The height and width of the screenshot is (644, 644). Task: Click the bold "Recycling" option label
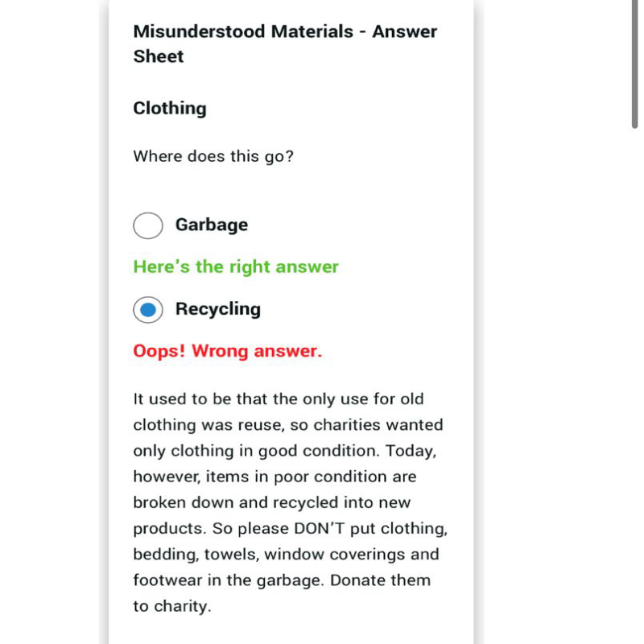click(218, 309)
